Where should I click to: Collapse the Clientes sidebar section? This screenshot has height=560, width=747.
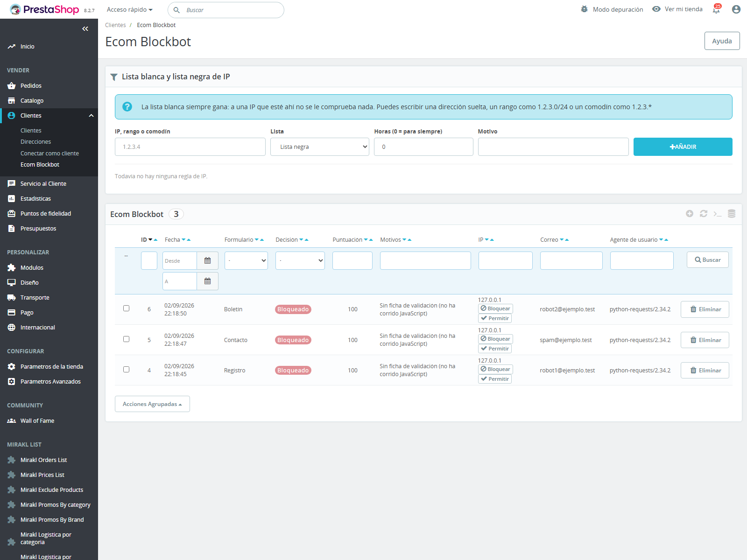(x=91, y=116)
